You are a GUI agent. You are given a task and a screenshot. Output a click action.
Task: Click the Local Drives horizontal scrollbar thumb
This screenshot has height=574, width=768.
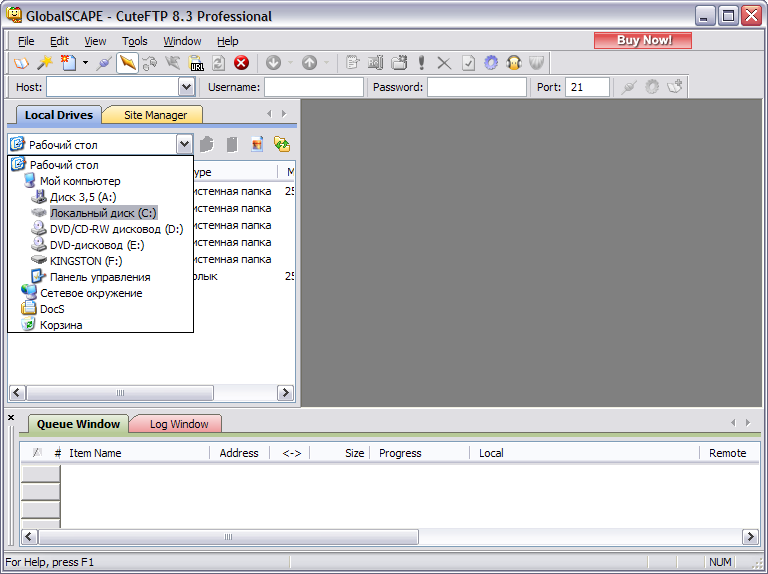tap(120, 393)
